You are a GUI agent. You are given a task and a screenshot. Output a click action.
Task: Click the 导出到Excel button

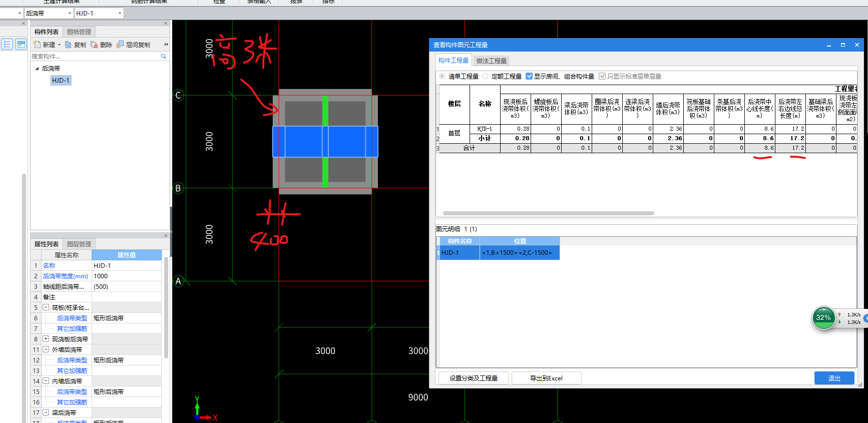[546, 378]
